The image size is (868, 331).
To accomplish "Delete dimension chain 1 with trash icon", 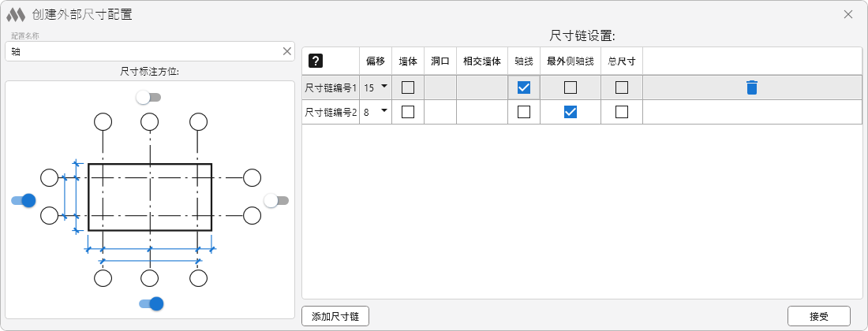I will (x=752, y=87).
